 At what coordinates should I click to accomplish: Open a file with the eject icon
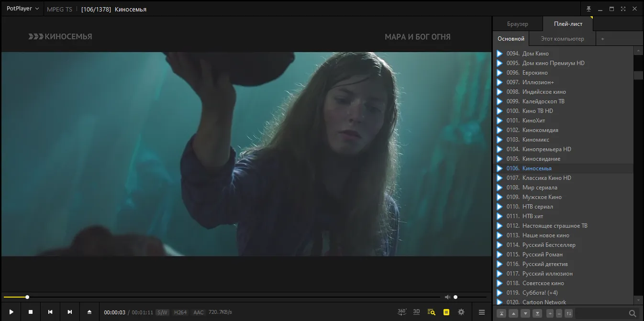point(89,312)
